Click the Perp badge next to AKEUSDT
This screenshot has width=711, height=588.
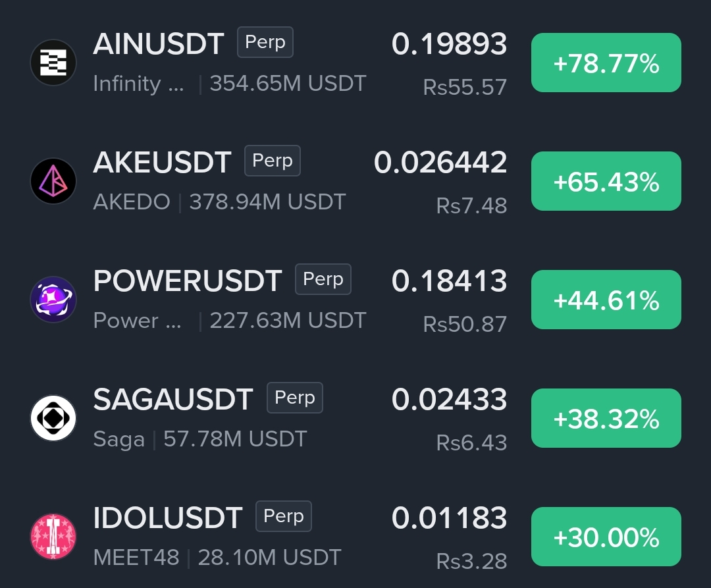pyautogui.click(x=273, y=161)
